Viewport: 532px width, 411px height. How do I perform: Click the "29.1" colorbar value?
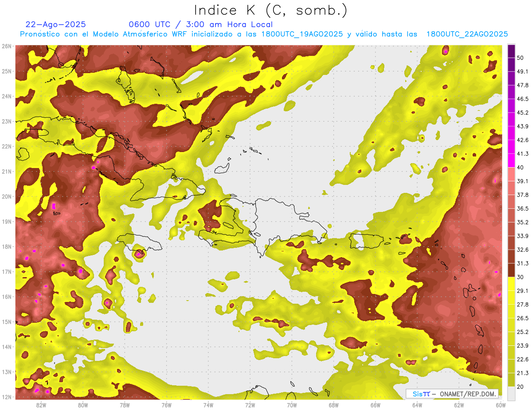pyautogui.click(x=522, y=290)
